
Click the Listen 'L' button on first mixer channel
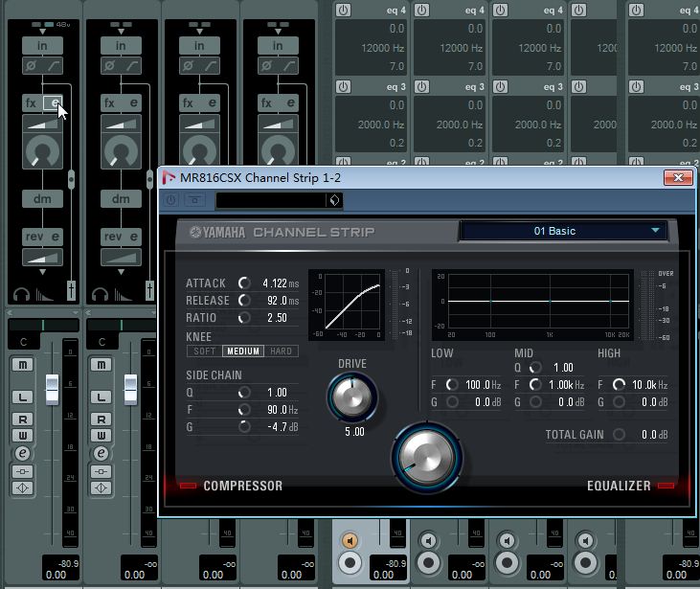[22, 397]
